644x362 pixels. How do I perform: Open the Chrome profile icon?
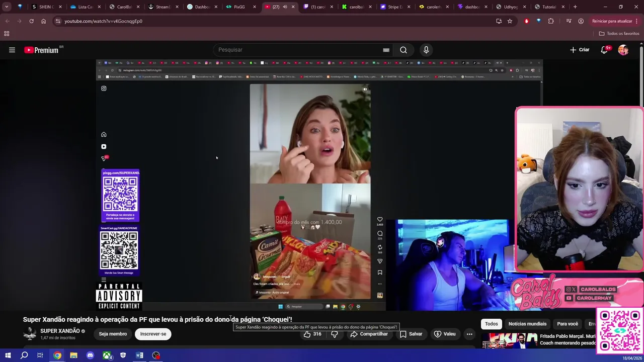[581, 21]
